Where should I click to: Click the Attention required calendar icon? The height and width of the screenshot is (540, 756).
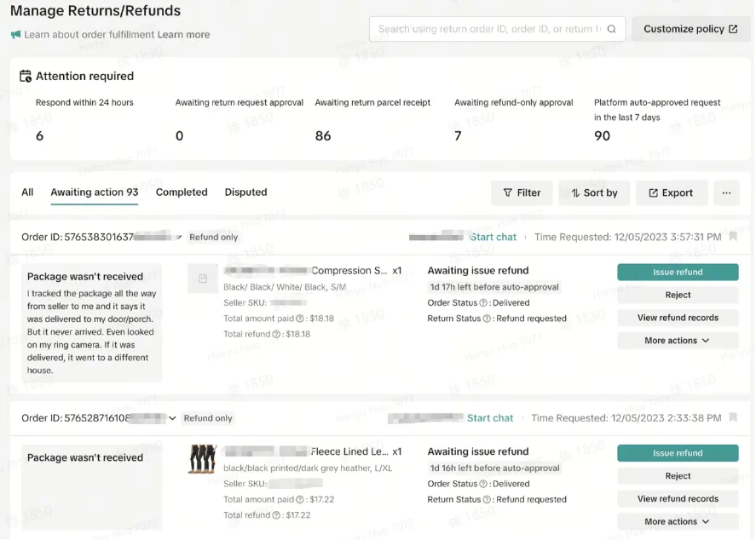(x=26, y=76)
